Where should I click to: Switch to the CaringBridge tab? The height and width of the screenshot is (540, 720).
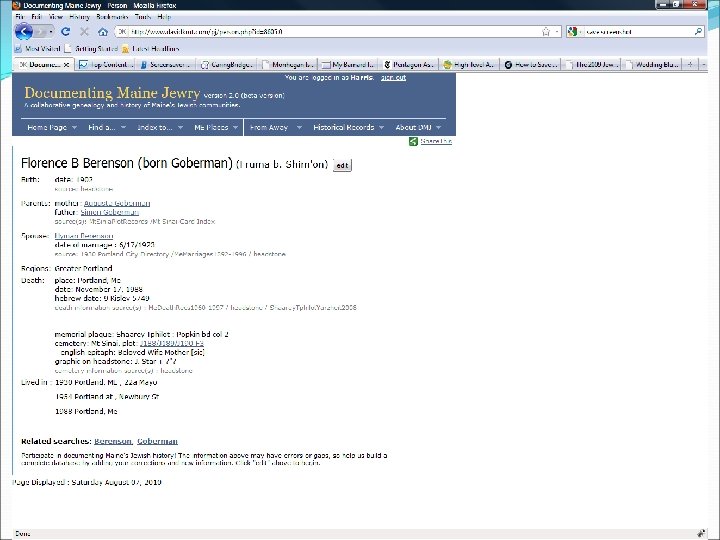click(x=226, y=65)
